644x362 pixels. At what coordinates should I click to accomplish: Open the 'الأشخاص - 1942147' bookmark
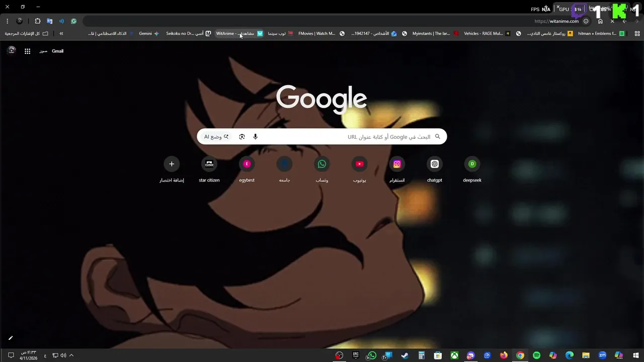coord(374,34)
